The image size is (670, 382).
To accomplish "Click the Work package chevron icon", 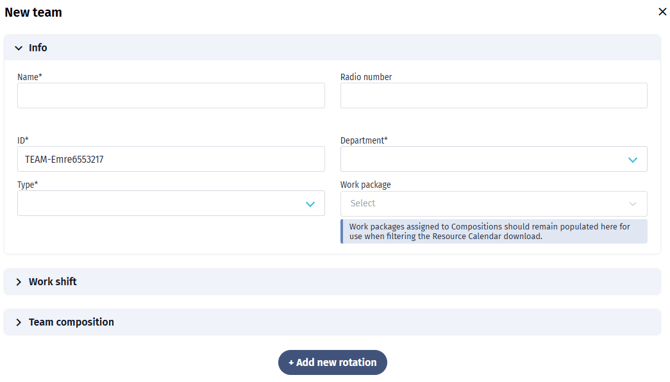I will 633,204.
